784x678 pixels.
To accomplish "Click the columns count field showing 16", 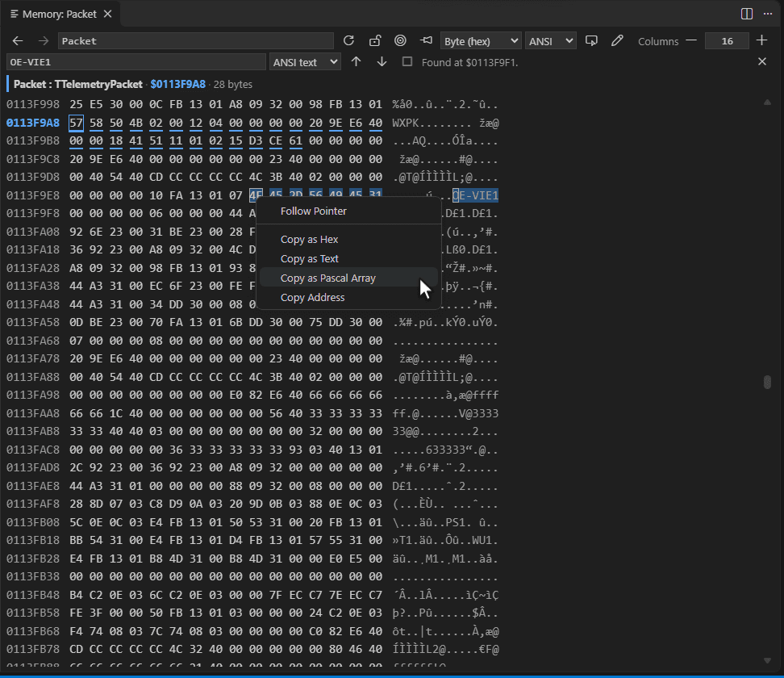I will click(727, 41).
